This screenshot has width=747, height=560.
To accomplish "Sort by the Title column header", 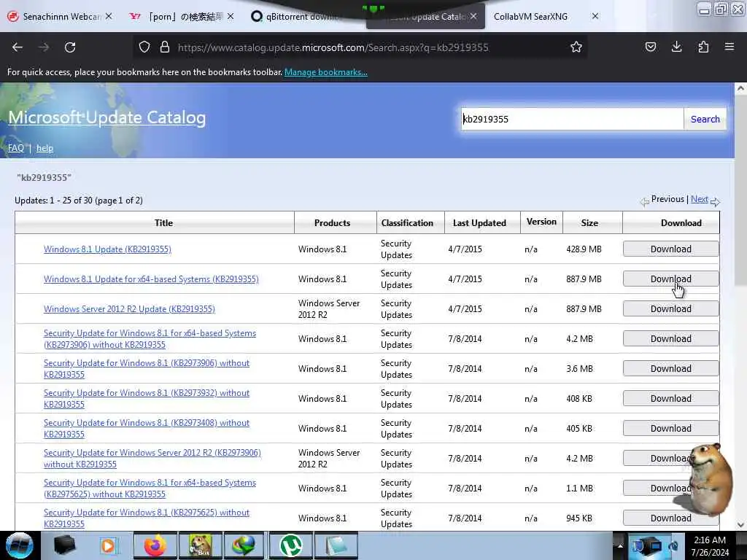I will tap(163, 223).
